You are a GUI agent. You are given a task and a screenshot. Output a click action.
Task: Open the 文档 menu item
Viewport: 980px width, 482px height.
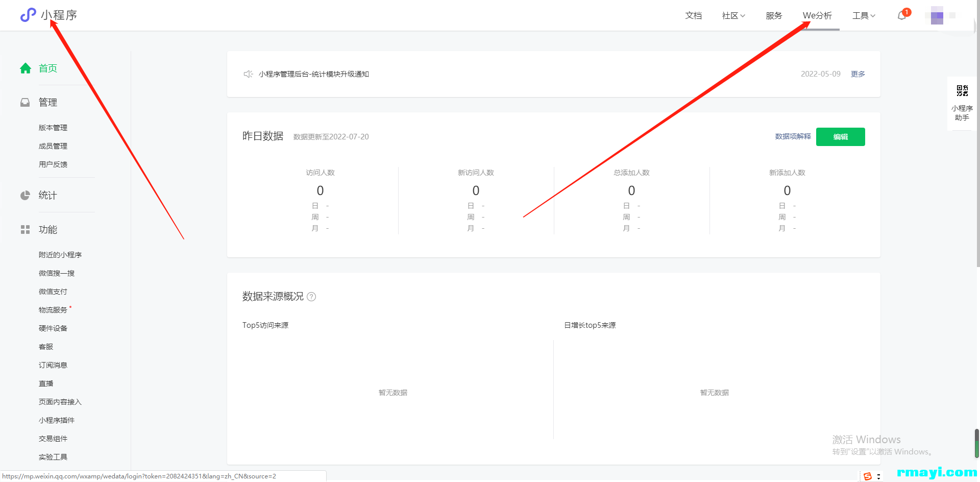(693, 16)
